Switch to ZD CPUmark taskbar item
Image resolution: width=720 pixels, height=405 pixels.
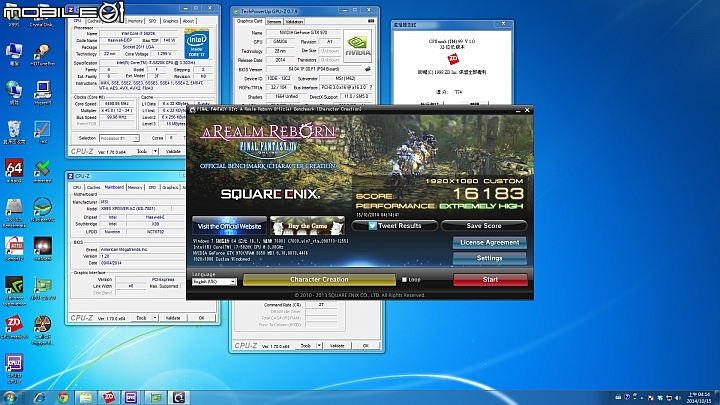coord(109,397)
